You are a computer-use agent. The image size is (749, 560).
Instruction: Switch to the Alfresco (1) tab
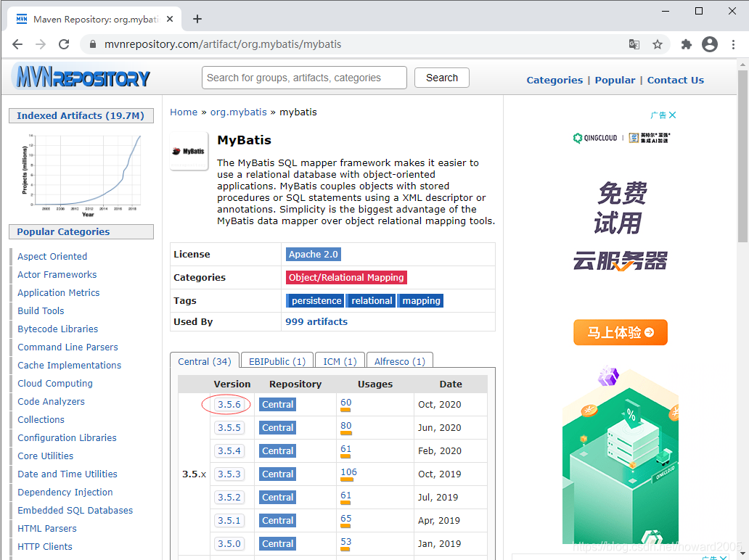[x=399, y=361]
